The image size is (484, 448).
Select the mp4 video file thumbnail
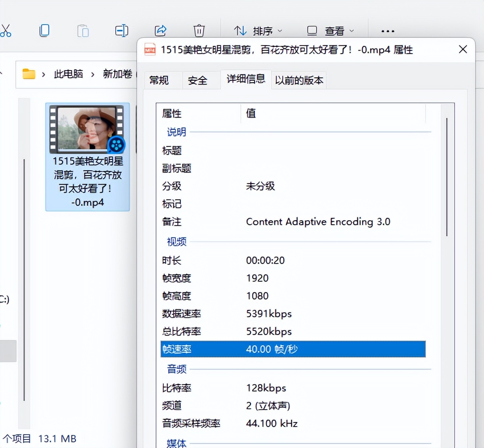87,129
